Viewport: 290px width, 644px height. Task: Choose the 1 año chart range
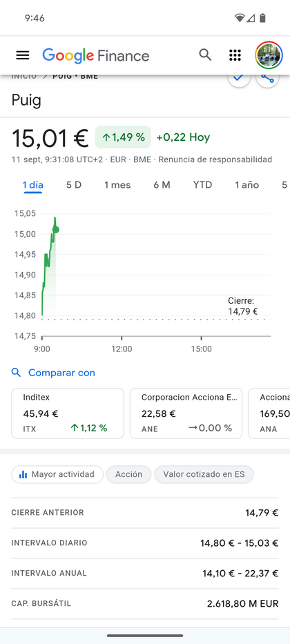pyautogui.click(x=247, y=185)
